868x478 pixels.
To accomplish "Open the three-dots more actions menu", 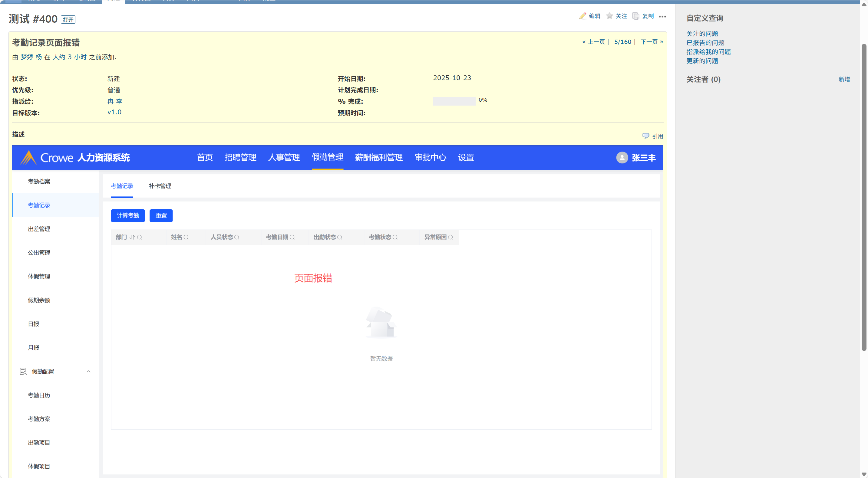I will tap(662, 17).
